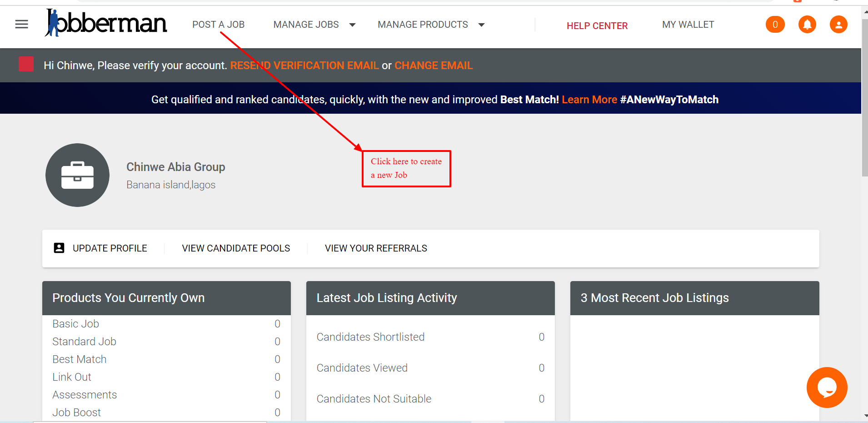Image resolution: width=868 pixels, height=423 pixels.
Task: Open the orange live chat bubble
Action: pos(827,388)
